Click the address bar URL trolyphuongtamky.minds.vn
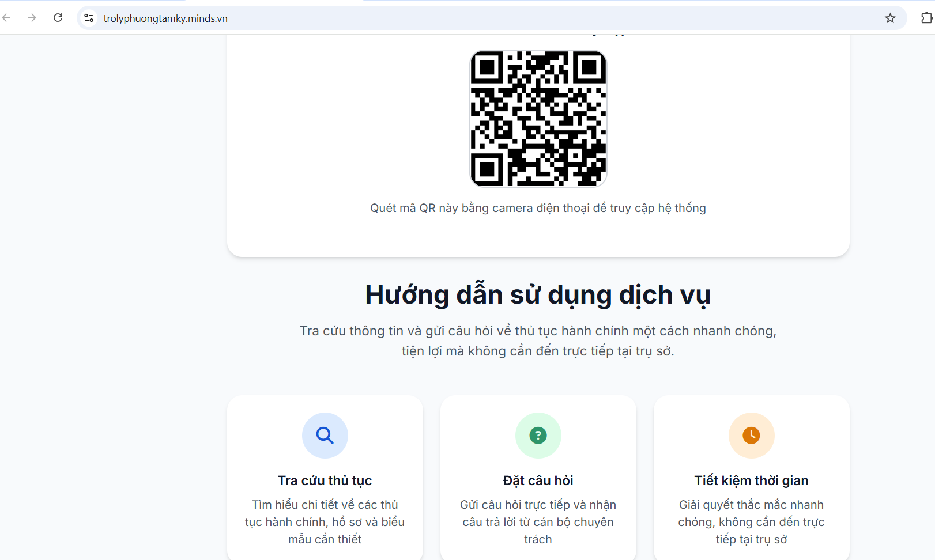 coord(165,18)
